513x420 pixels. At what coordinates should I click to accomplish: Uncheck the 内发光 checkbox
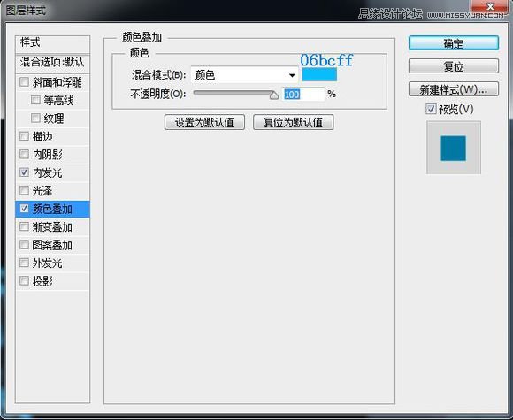click(24, 172)
